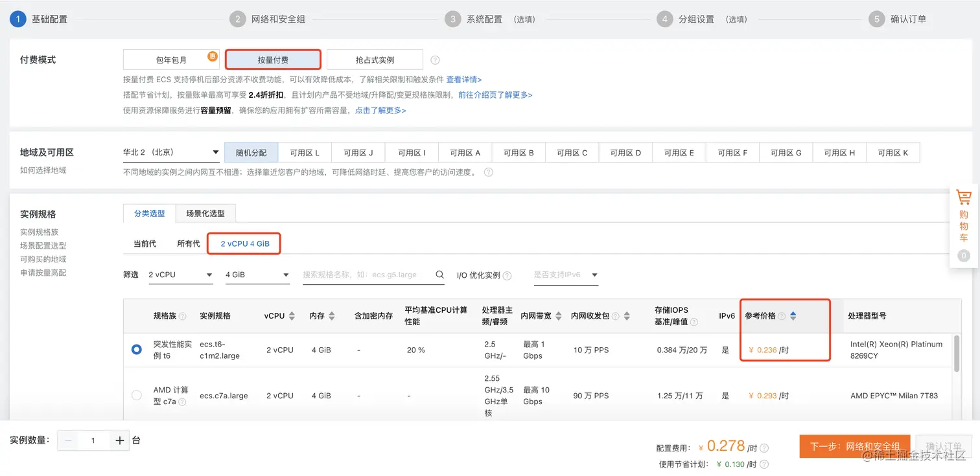Select 随机分配 availability zone
Screen dimensions: 980x476
[251, 153]
